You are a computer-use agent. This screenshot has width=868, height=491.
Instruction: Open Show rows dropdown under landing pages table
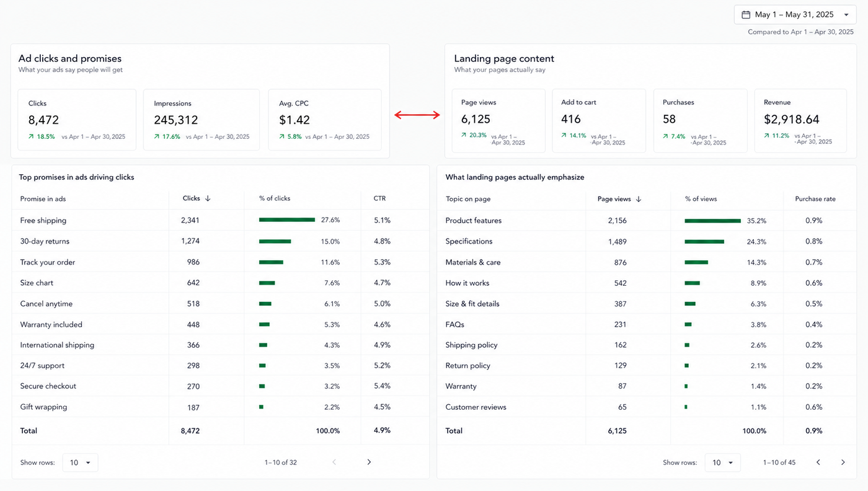(x=722, y=462)
